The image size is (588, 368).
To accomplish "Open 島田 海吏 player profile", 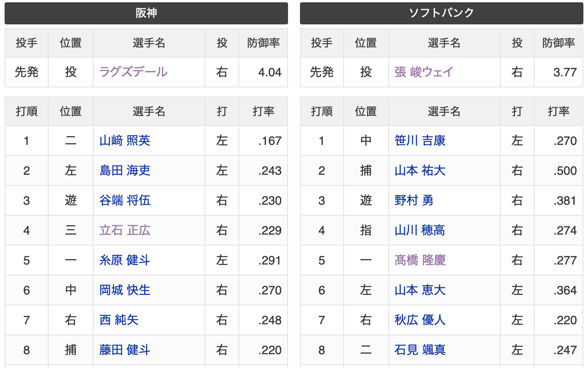I will (x=125, y=171).
